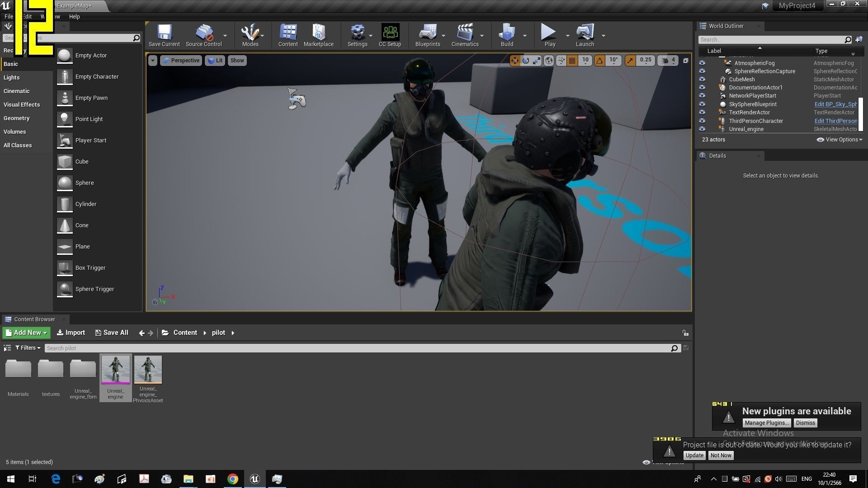Toggle visibility of Unreal_engine actor

[702, 129]
